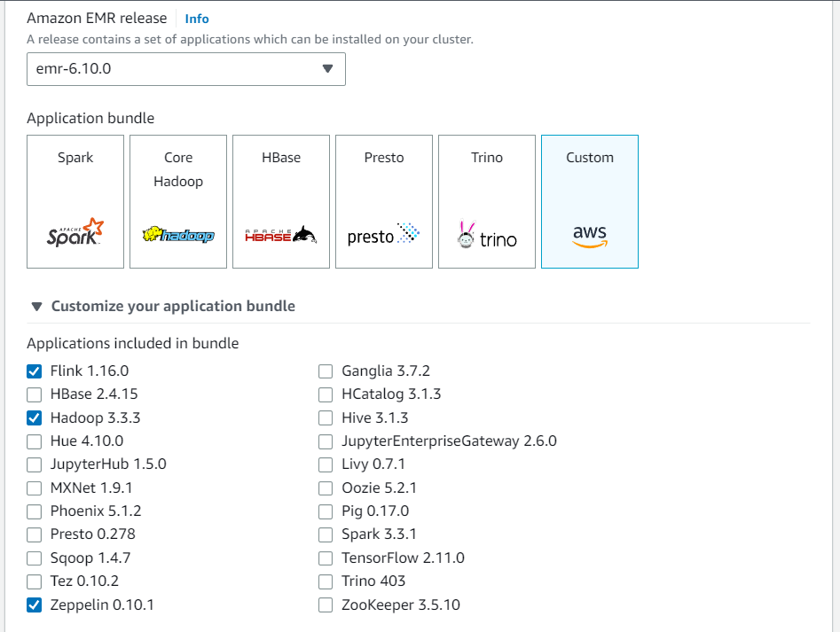840x632 pixels.
Task: Uncheck Flink 1.16.0
Action: [x=34, y=371]
